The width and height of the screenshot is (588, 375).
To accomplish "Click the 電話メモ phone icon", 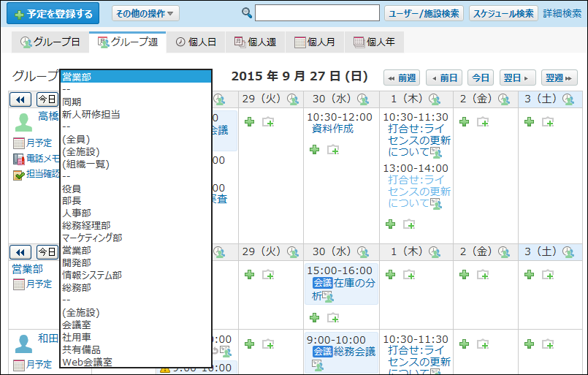I will tap(19, 159).
